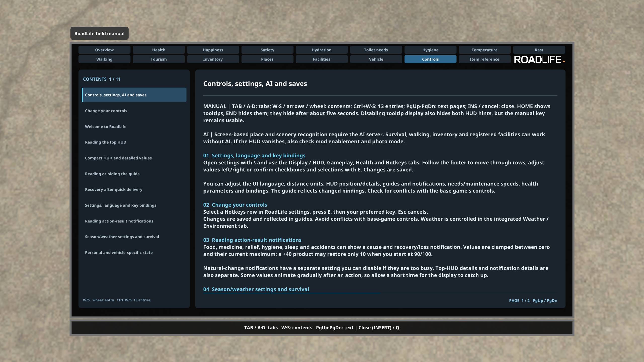Screen dimensions: 644x362
Task: Click 'TAB / A·D: tabs' footer hint
Action: (261, 328)
